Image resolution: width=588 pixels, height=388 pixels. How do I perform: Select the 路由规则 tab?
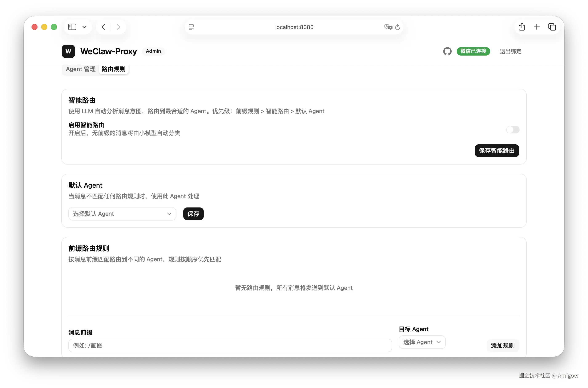point(113,69)
